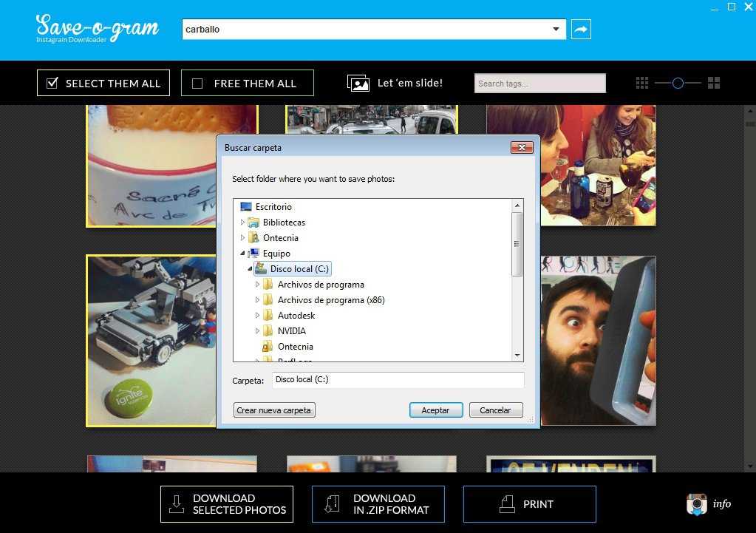The width and height of the screenshot is (756, 533).
Task: Select the NVIDIA folder
Action: pyautogui.click(x=291, y=331)
